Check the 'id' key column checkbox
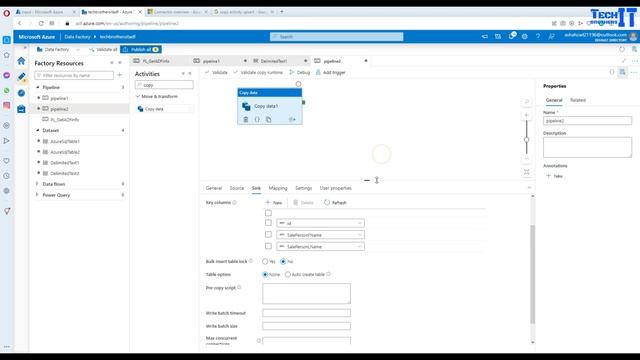 [x=268, y=223]
